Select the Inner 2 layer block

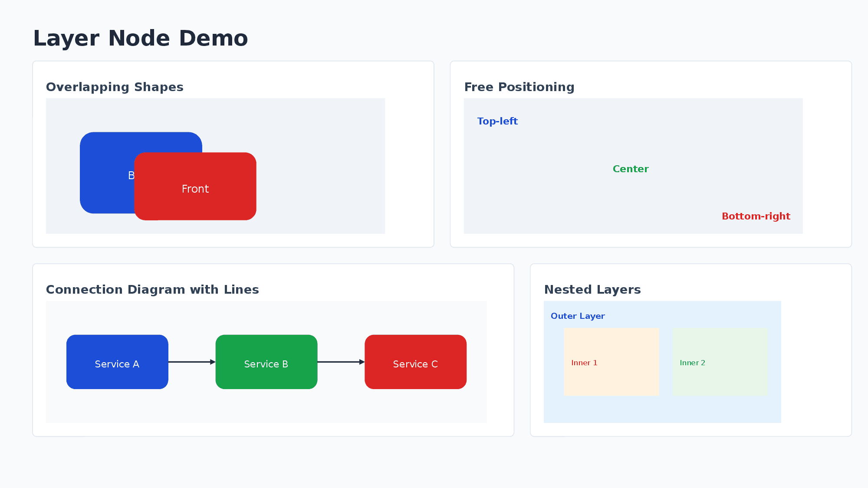point(720,362)
